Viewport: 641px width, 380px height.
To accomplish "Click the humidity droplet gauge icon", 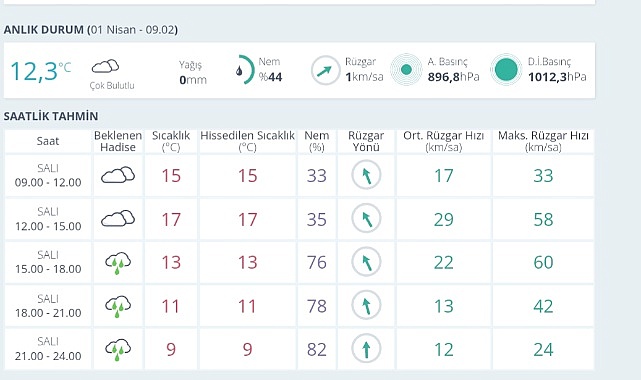I will (x=244, y=70).
